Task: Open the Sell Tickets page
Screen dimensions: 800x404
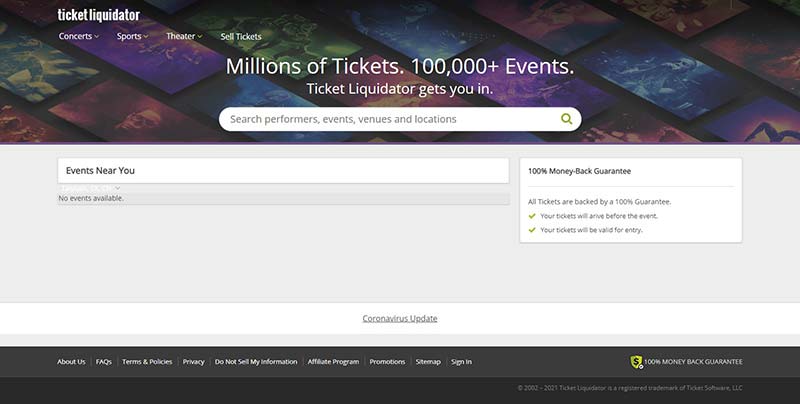Action: coord(241,36)
